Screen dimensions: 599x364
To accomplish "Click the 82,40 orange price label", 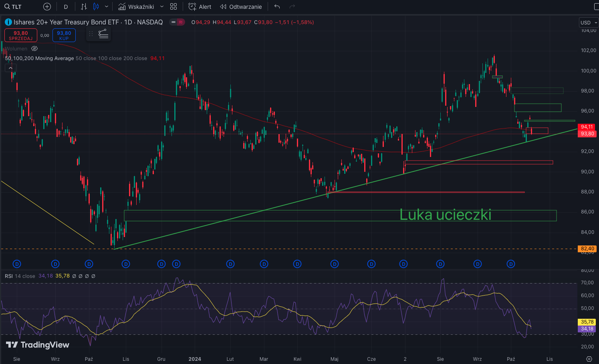I will pos(587,249).
